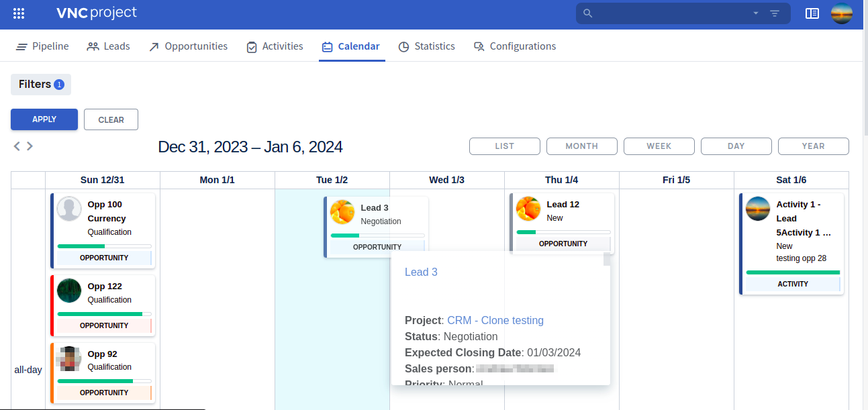Expand the Filters panel
This screenshot has height=410, width=868.
point(41,85)
